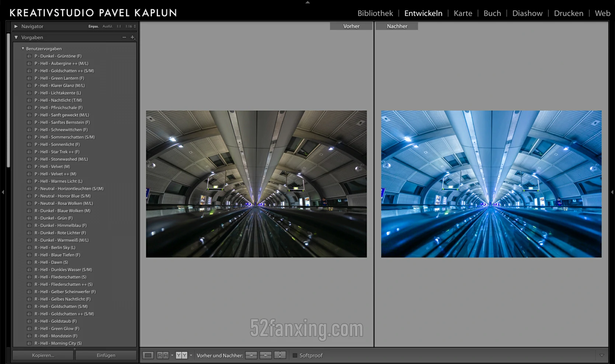Set Navigator zoom to Ausfül.
615x364 pixels.
(108, 27)
